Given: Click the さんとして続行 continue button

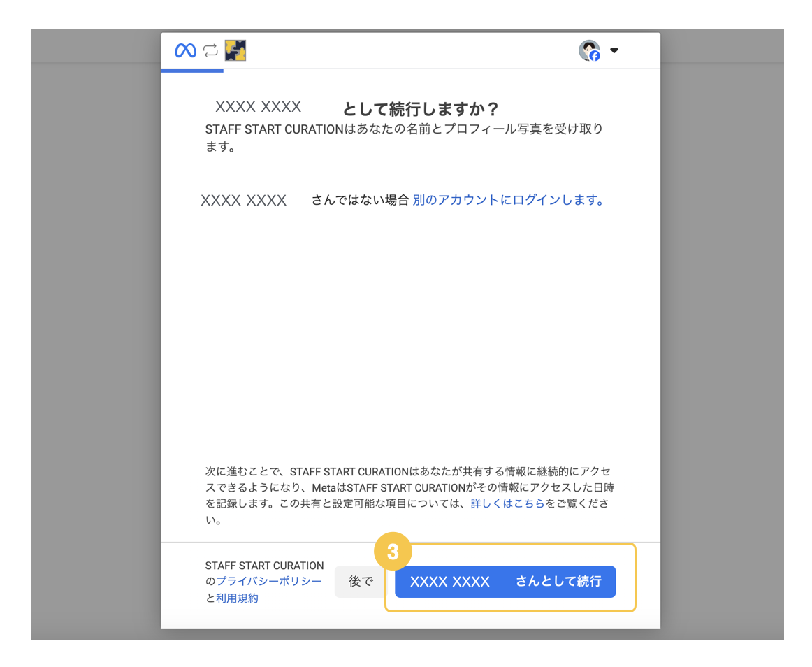Looking at the screenshot, I should [x=505, y=582].
